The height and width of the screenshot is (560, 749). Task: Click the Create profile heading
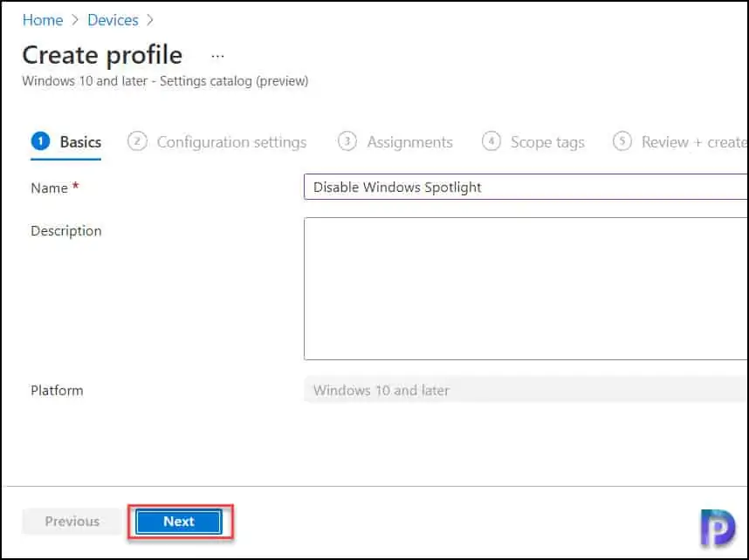(102, 55)
